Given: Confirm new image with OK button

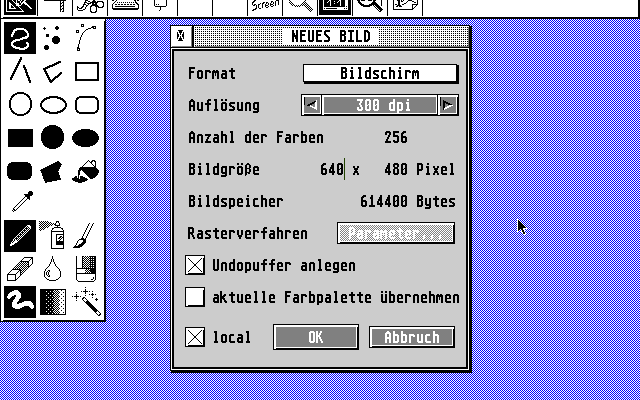Looking at the screenshot, I should [316, 337].
